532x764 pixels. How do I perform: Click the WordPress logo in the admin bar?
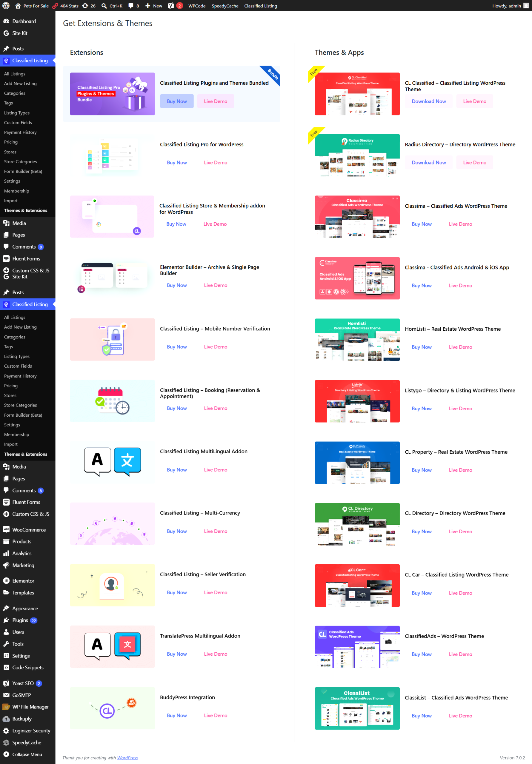6,6
